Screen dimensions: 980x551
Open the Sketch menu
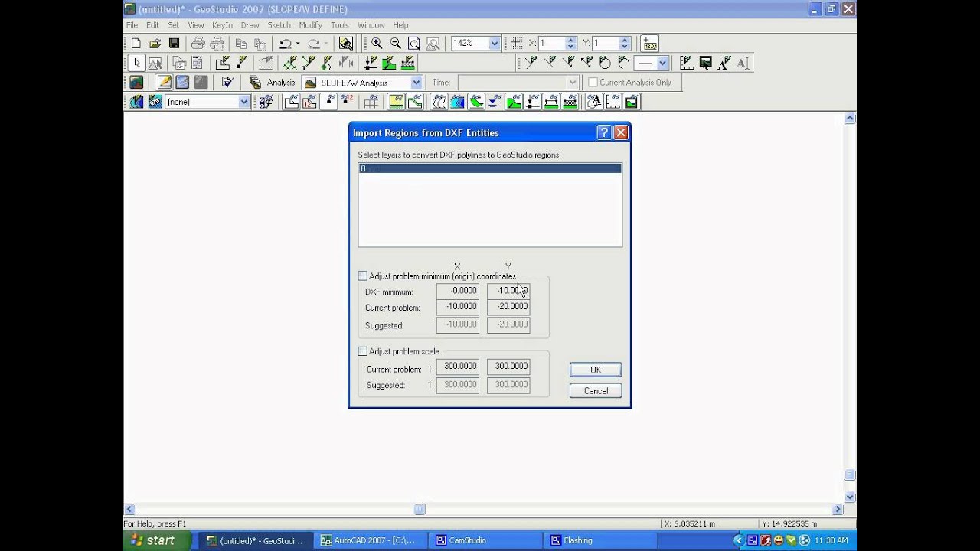tap(279, 25)
